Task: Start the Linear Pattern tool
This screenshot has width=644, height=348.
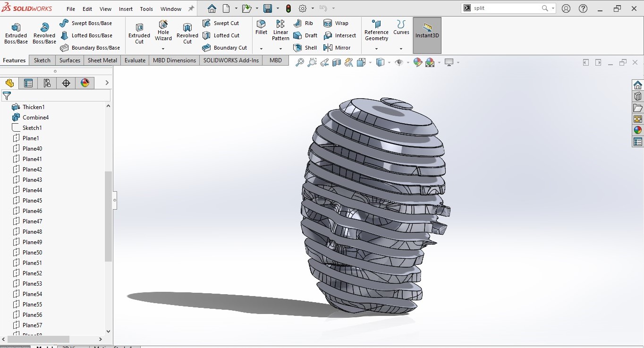Action: tap(280, 30)
